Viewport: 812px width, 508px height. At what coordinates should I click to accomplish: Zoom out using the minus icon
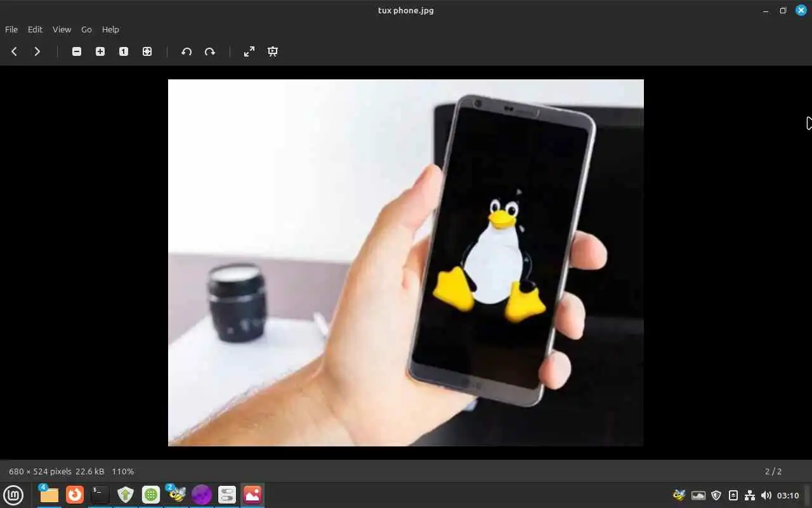tap(77, 51)
